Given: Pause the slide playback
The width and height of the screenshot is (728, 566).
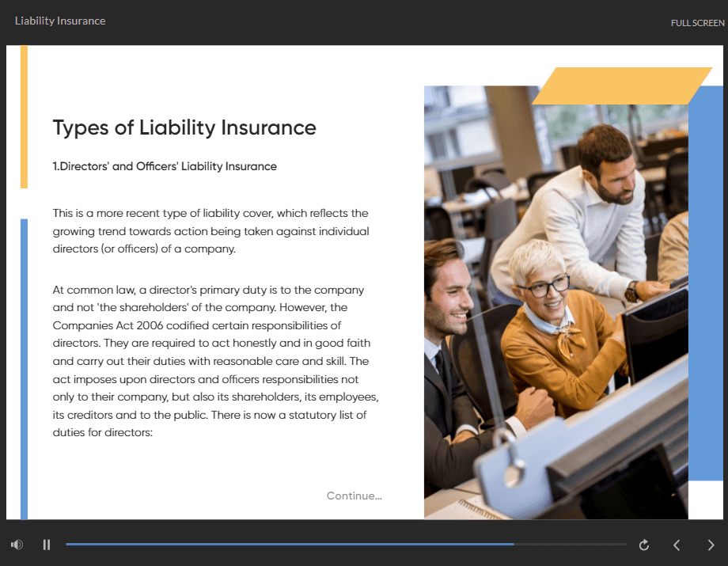Looking at the screenshot, I should pos(47,545).
